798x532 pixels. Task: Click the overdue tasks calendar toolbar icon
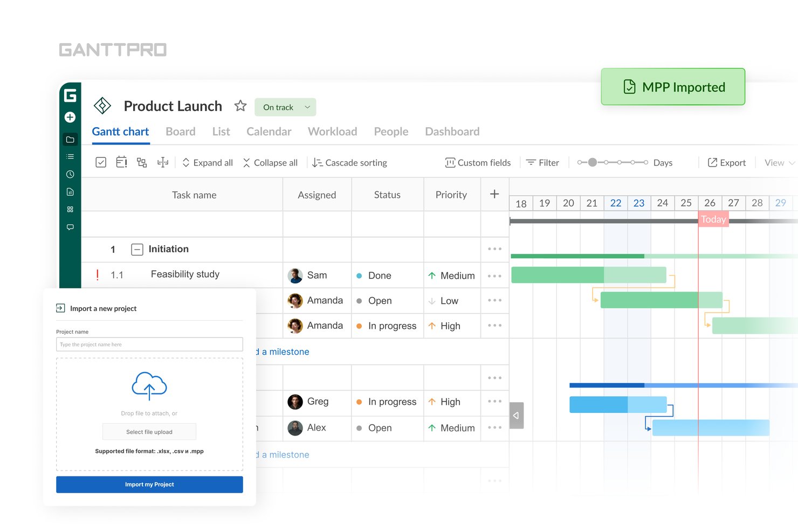(x=121, y=162)
